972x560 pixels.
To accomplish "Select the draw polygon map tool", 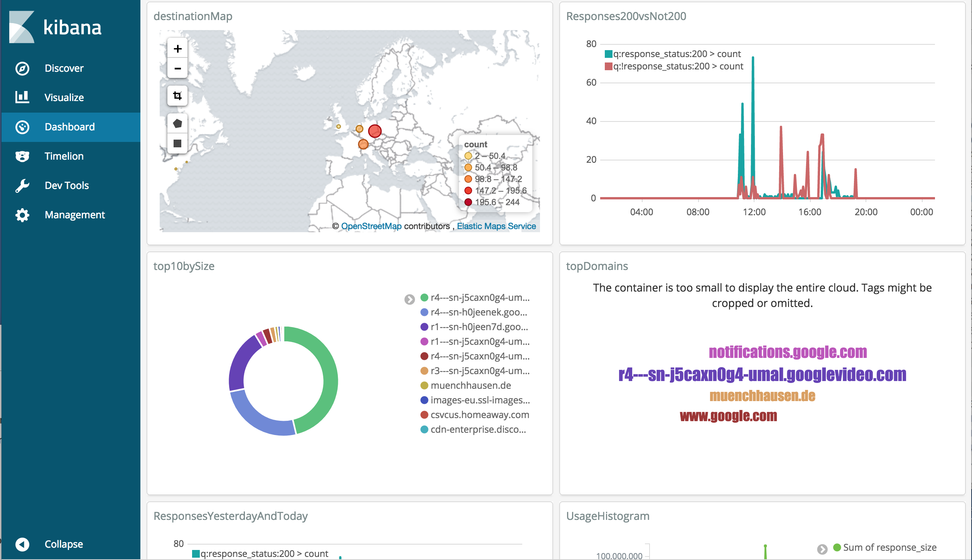I will click(x=177, y=124).
